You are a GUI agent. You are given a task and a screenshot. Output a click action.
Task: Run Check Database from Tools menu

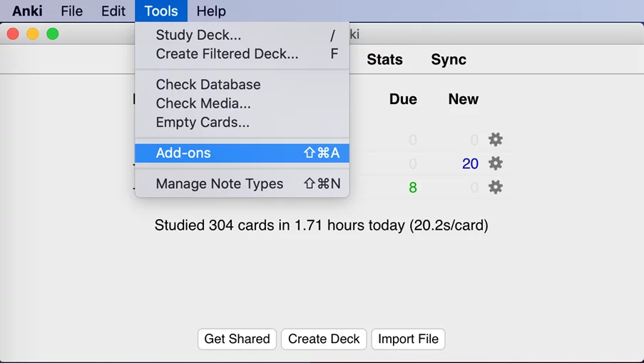[x=242, y=84]
